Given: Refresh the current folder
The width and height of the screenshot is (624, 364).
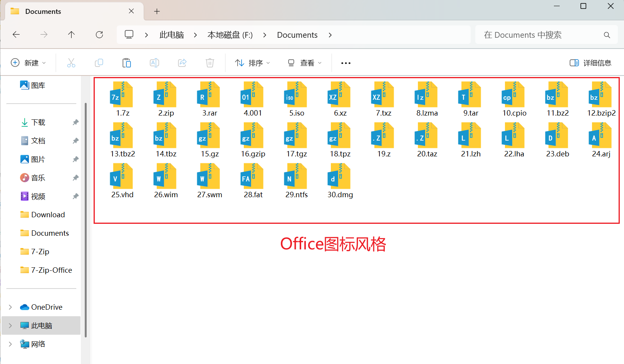Looking at the screenshot, I should (x=99, y=35).
